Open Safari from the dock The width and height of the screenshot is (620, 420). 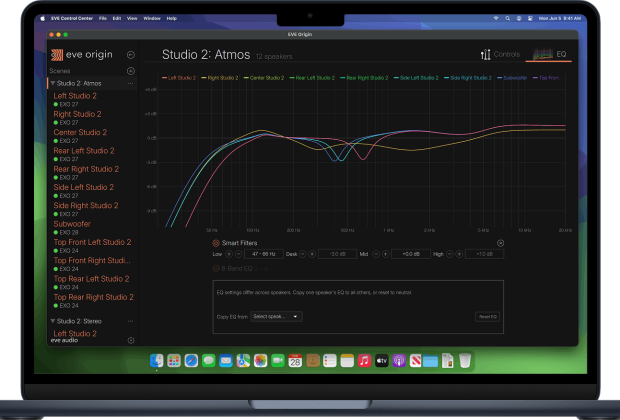coord(191,360)
